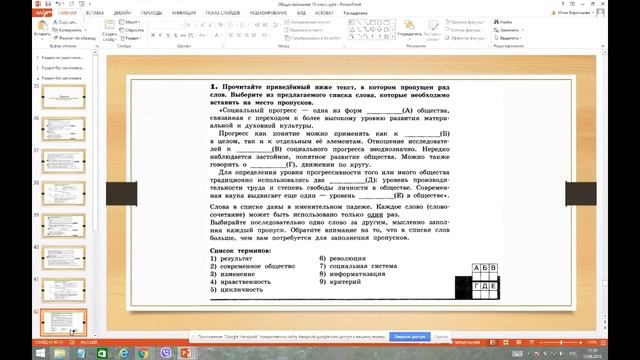640x360 pixels.
Task: Expand the shapes gallery
Action: 393,37
